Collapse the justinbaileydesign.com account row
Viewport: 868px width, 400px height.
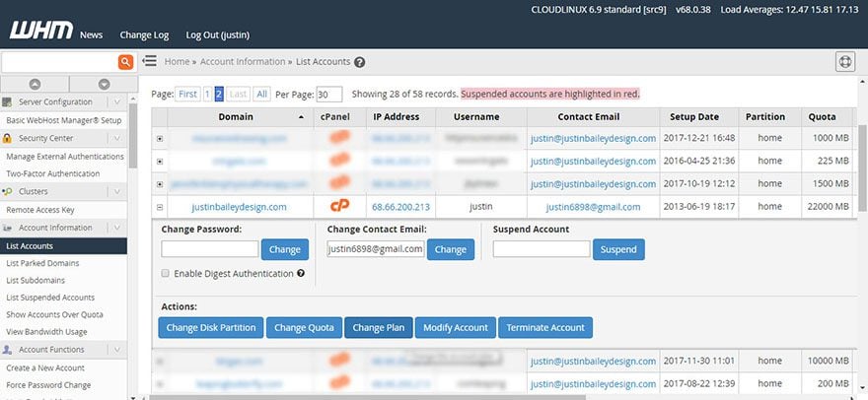point(160,207)
